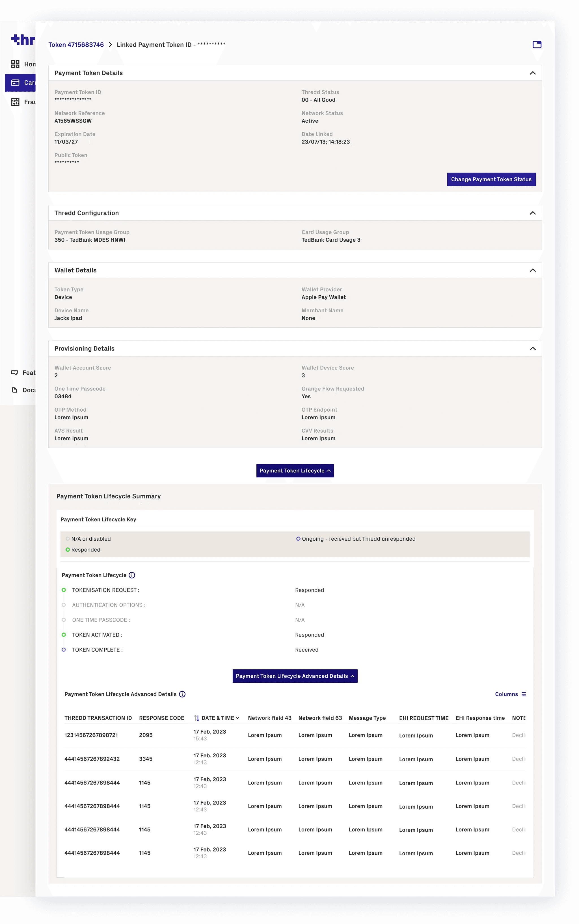The width and height of the screenshot is (579, 924).
Task: Collapse the Thredd Configuration section
Action: [x=532, y=213]
